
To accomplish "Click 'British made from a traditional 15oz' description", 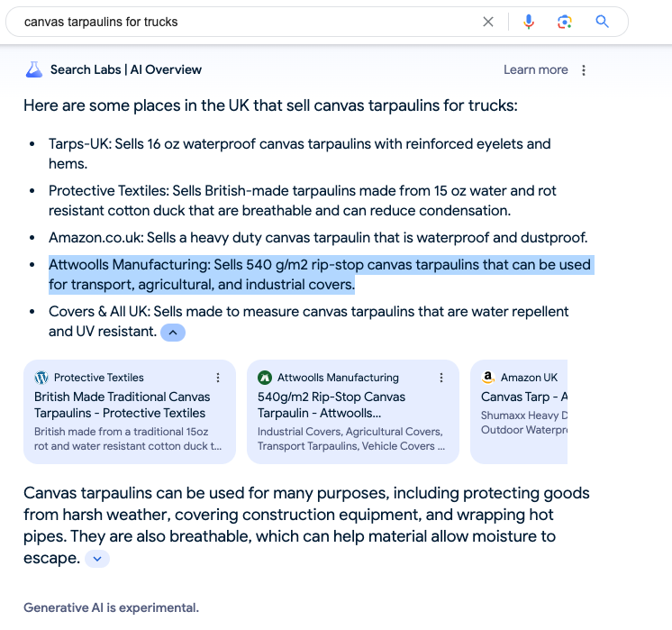I will pos(128,439).
